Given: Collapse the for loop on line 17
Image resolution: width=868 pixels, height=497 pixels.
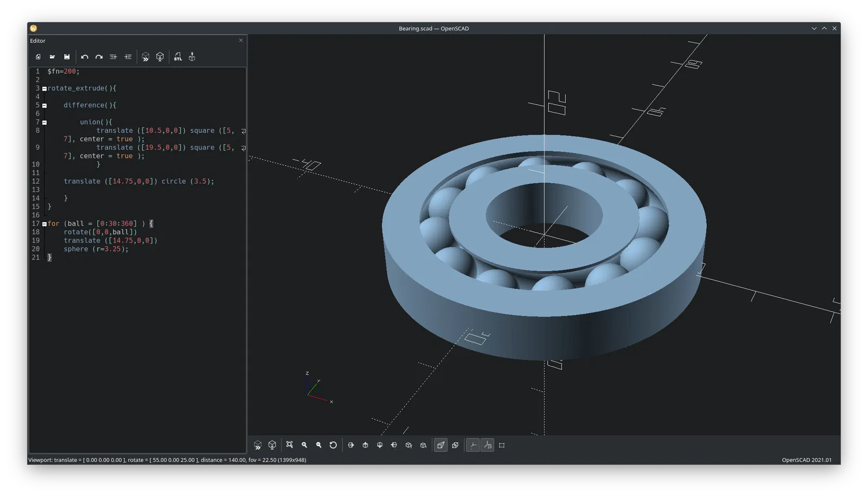Looking at the screenshot, I should pos(44,224).
